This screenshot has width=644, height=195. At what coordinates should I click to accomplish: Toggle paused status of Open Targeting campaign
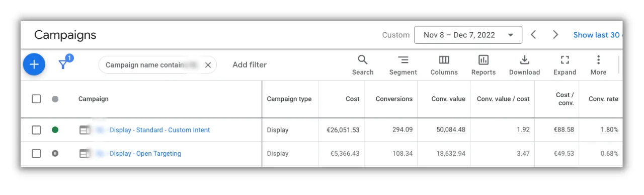55,154
